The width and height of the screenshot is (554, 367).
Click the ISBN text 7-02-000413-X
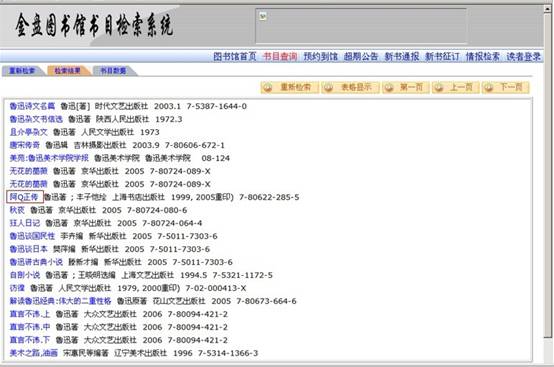tap(216, 288)
